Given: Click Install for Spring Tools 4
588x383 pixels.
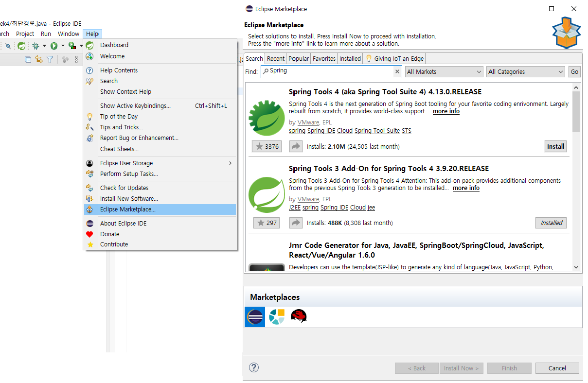Looking at the screenshot, I should pyautogui.click(x=555, y=146).
